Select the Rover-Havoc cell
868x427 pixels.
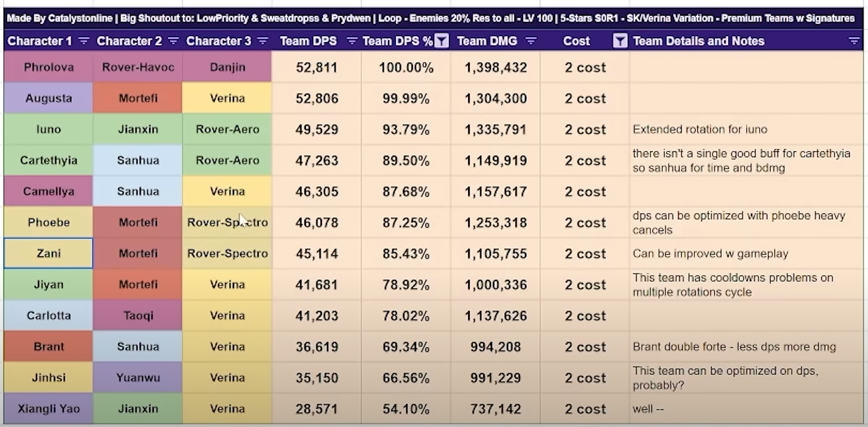pyautogui.click(x=138, y=67)
